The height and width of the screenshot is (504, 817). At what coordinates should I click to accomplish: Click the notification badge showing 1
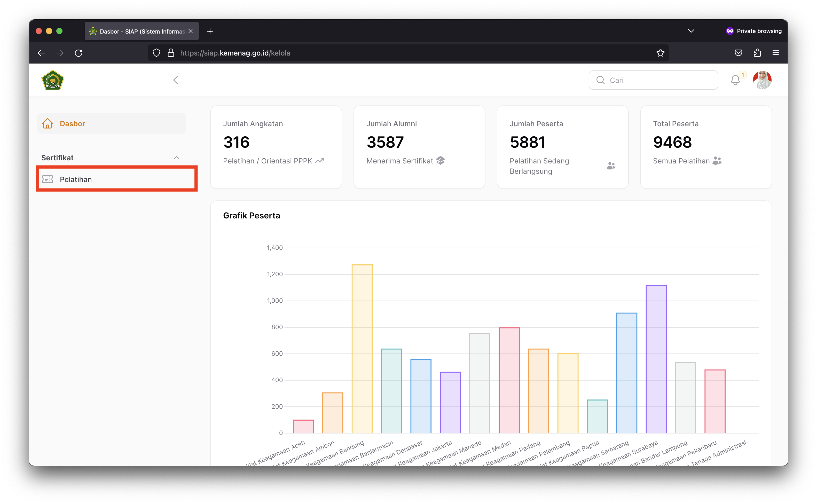click(742, 75)
